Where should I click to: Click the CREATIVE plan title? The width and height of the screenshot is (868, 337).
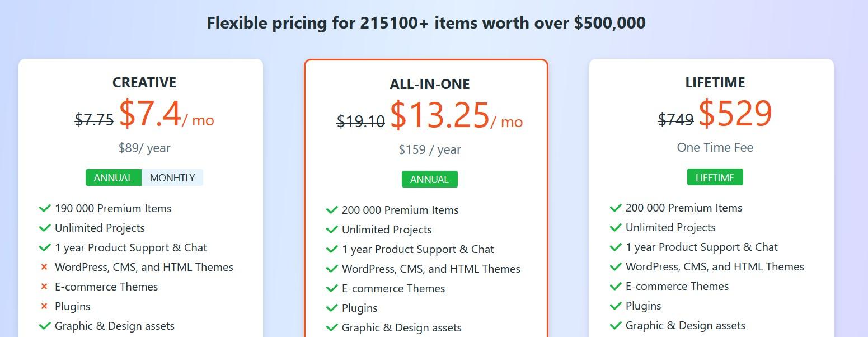tap(144, 82)
